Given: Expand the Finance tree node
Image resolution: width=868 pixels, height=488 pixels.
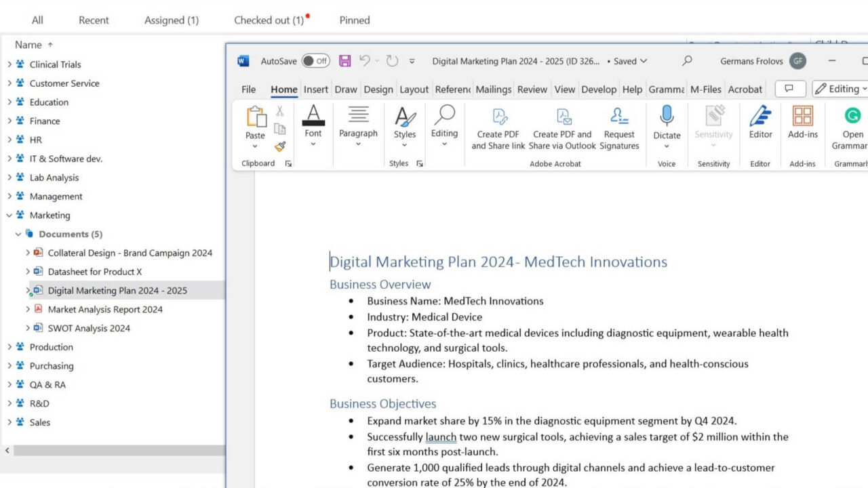Looking at the screenshot, I should click(9, 121).
